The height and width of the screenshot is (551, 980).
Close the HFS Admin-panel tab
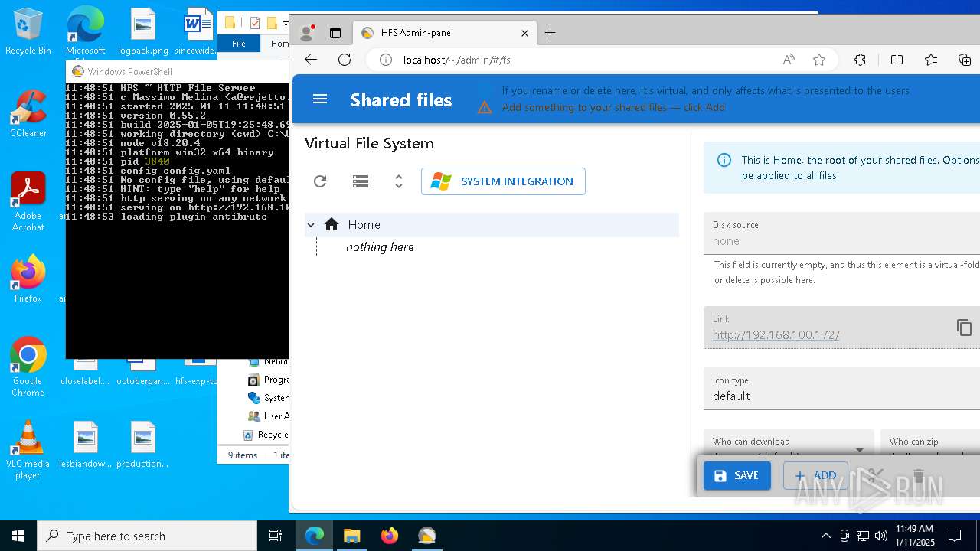point(524,33)
